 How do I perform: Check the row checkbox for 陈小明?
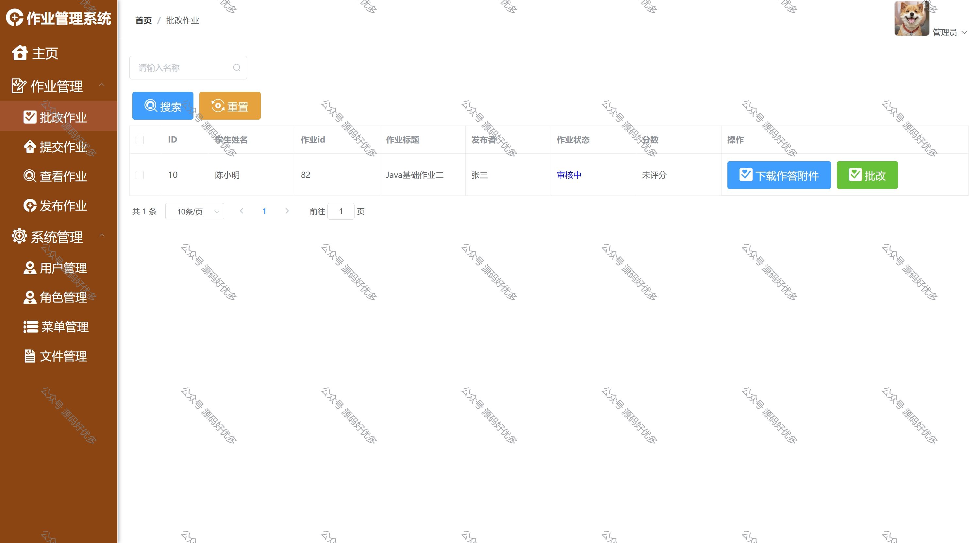click(140, 175)
